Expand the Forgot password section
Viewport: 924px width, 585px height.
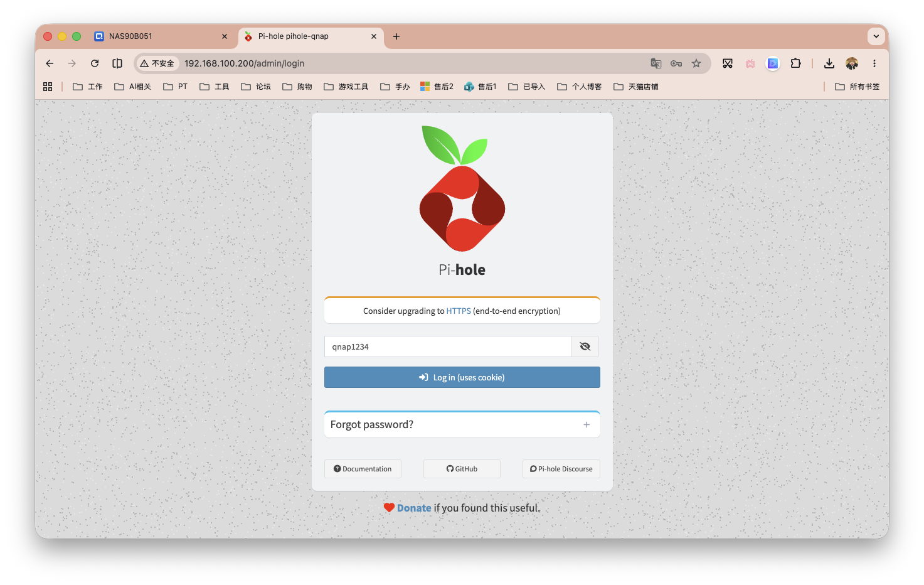pyautogui.click(x=462, y=425)
